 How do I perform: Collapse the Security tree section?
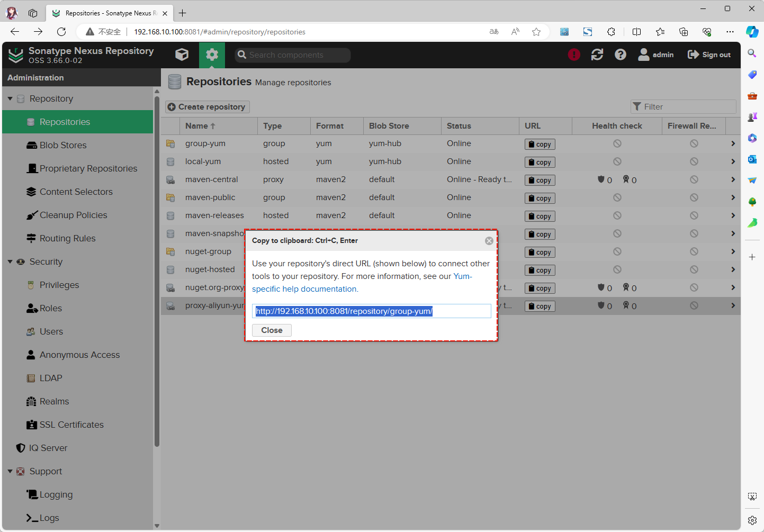click(x=10, y=262)
